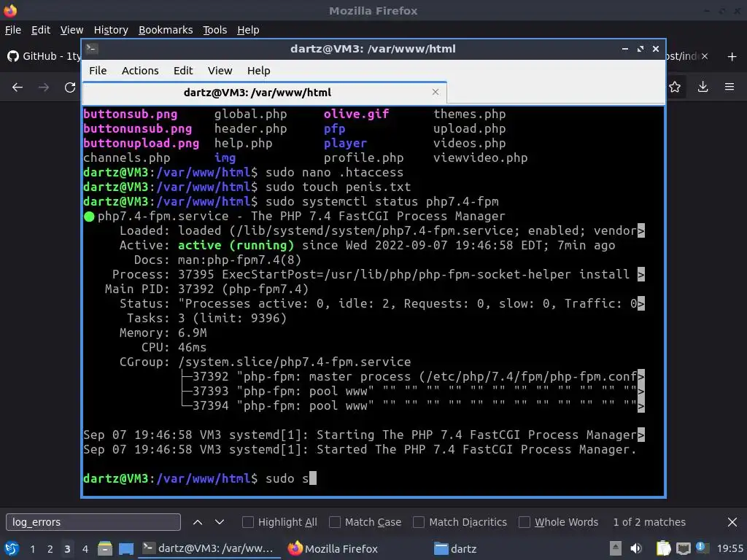Switch to workspace 1 in panel
The height and width of the screenshot is (560, 747).
tap(32, 549)
